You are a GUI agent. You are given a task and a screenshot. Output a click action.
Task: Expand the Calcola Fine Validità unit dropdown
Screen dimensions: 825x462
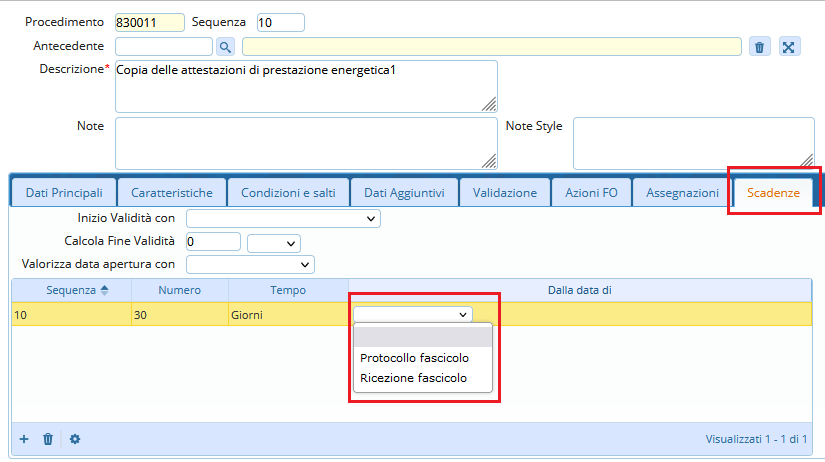274,242
